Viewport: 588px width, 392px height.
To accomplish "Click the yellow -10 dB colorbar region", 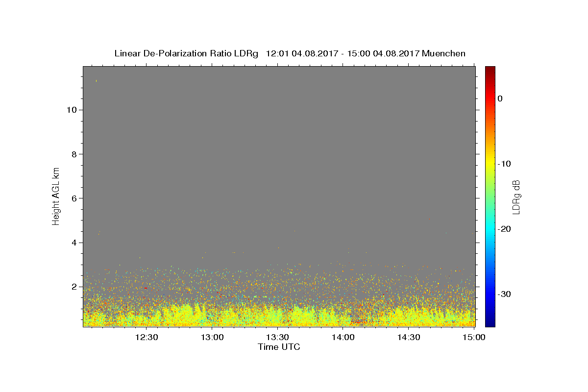I will [x=490, y=164].
